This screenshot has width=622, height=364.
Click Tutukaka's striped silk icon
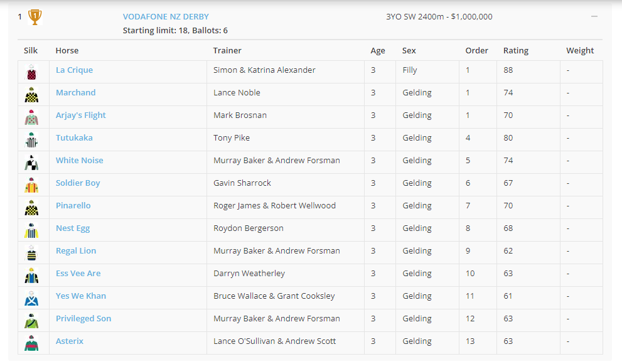point(31,140)
